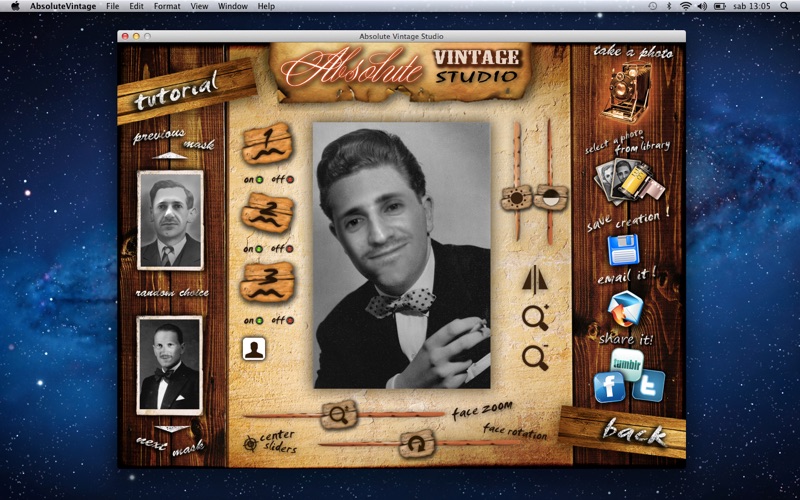The height and width of the screenshot is (500, 800).
Task: Open the Format menu
Action: click(167, 6)
